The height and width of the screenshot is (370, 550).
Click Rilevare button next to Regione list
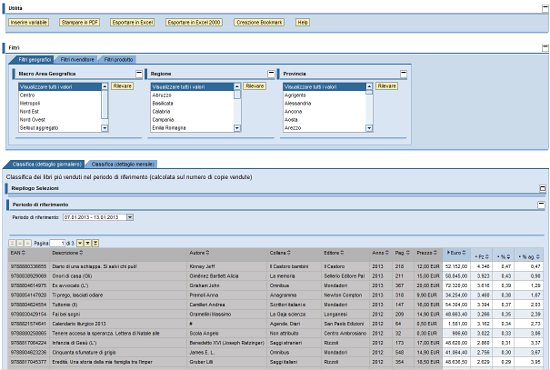pos(255,86)
